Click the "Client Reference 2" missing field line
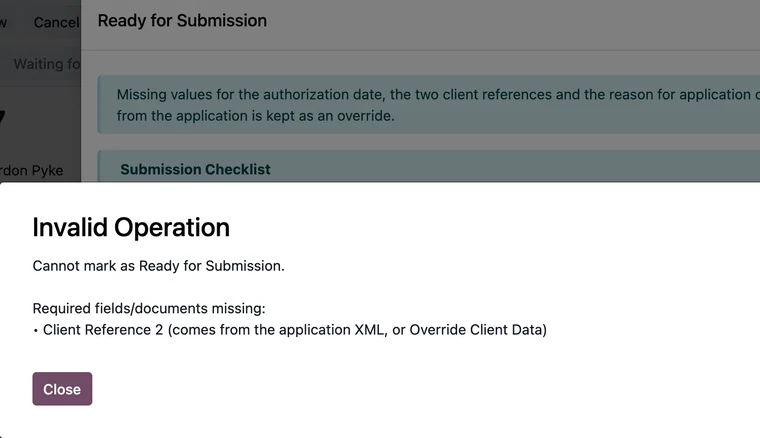This screenshot has height=438, width=760. [290, 330]
